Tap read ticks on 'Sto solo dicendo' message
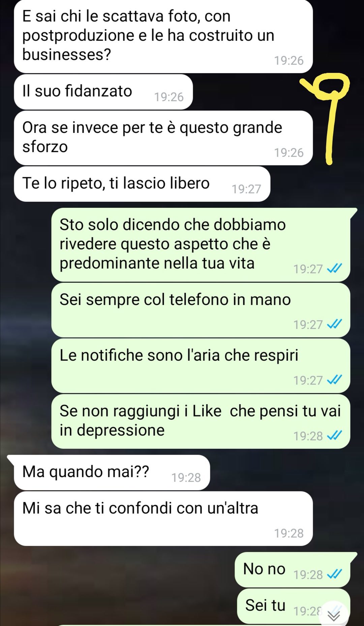 click(x=335, y=269)
